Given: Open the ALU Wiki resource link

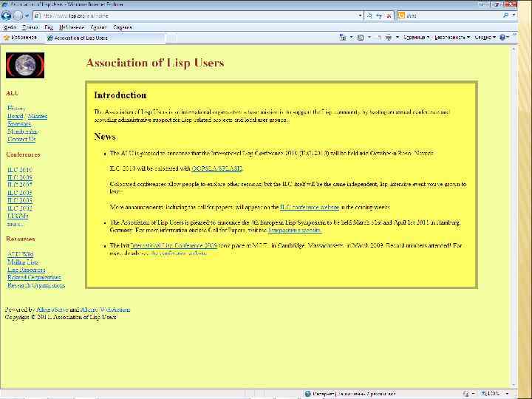Looking at the screenshot, I should click(21, 254).
